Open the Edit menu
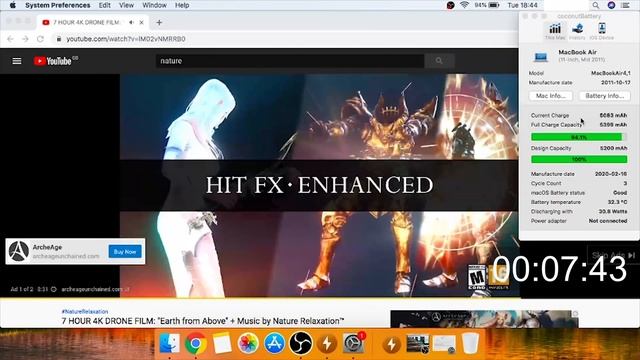This screenshot has width=640, height=360. tap(104, 5)
